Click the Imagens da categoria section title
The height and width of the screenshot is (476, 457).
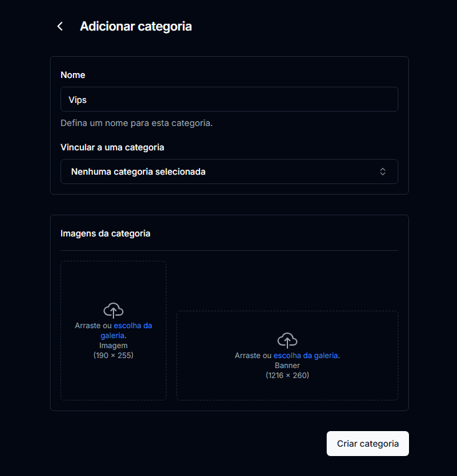point(105,233)
